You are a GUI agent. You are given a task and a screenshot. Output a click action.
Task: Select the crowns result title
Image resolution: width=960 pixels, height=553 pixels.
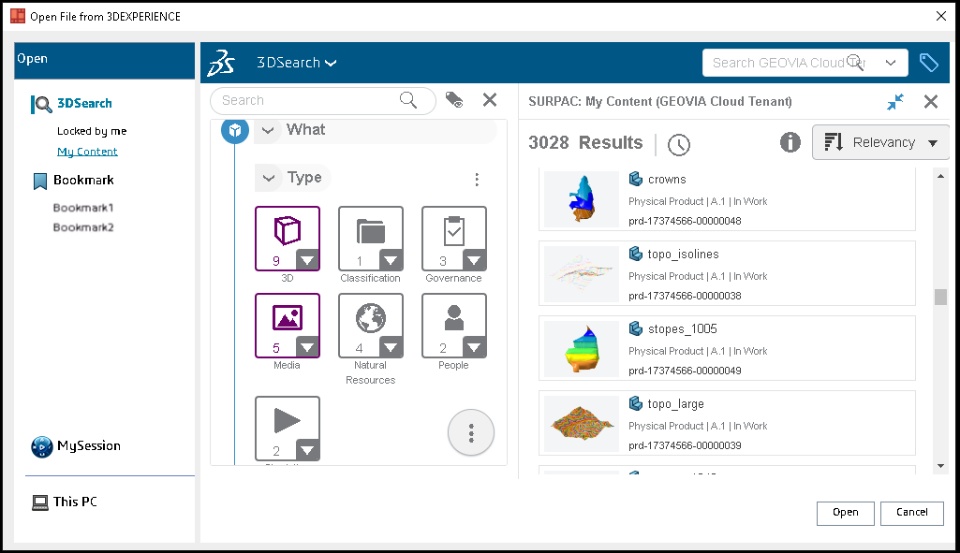pyautogui.click(x=667, y=179)
